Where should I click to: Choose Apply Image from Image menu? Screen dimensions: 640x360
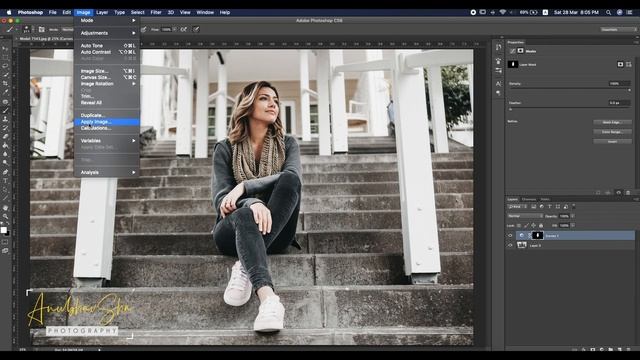107,122
